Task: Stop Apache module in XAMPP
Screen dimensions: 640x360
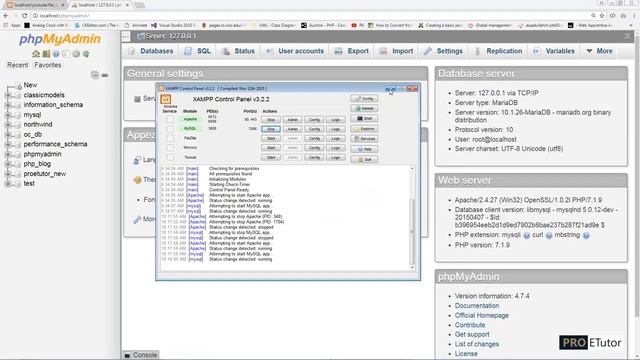Action: [271, 120]
